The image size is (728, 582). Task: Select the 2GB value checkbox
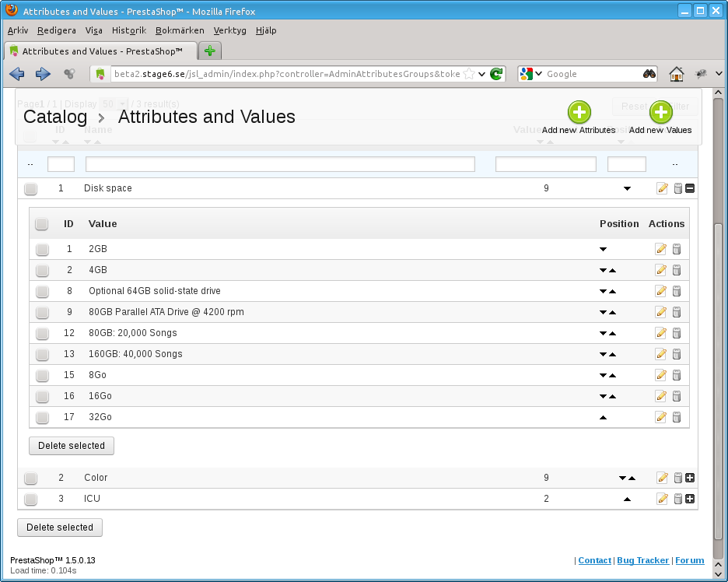(x=42, y=250)
